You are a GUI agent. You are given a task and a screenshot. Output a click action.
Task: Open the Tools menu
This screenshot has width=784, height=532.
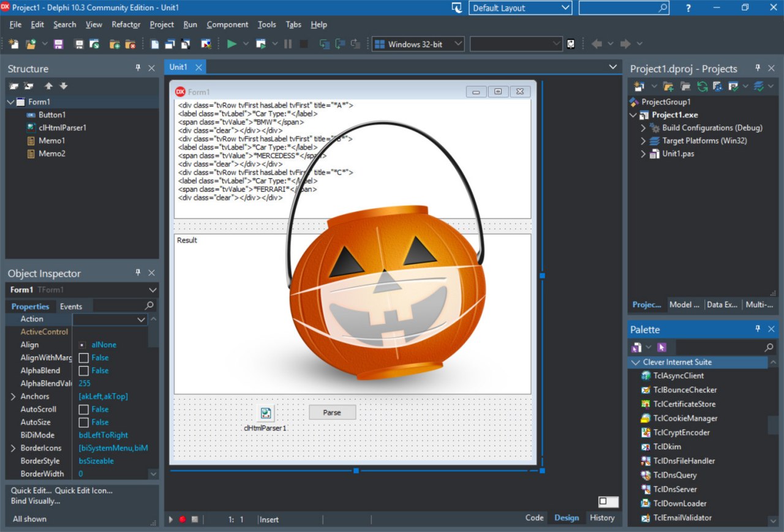[x=266, y=24]
